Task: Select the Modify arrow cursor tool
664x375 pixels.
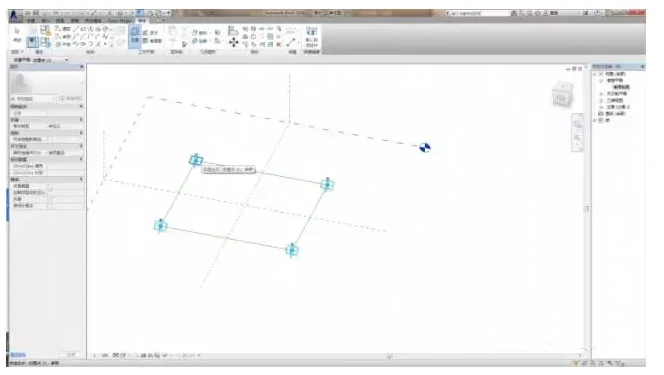Action: (17, 34)
